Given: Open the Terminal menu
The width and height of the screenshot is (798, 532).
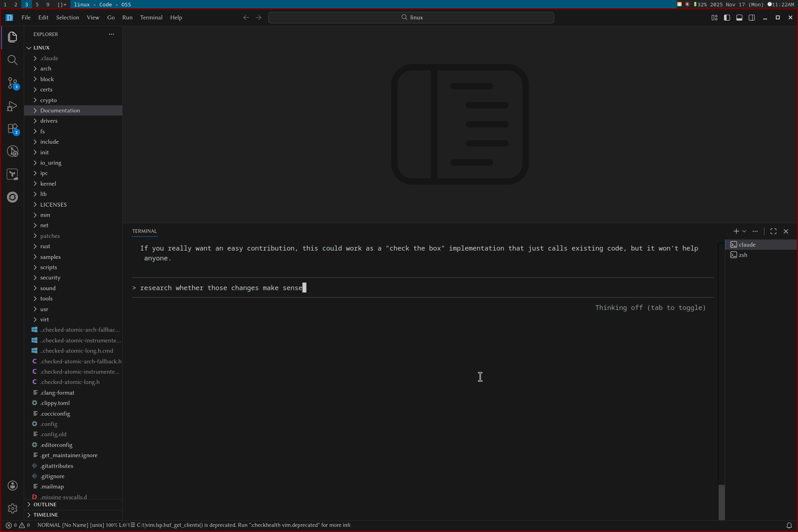Looking at the screenshot, I should click(x=151, y=17).
